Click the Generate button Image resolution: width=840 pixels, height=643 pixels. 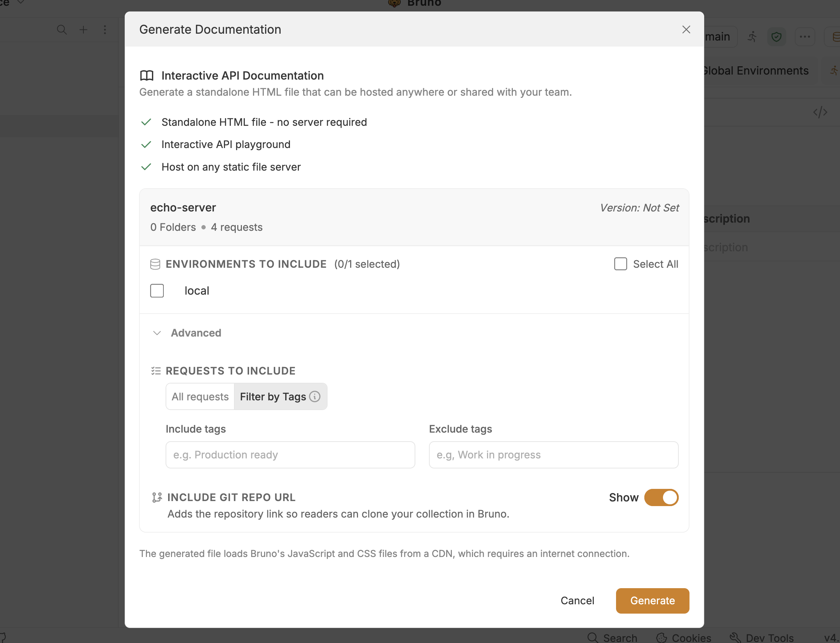tap(652, 600)
